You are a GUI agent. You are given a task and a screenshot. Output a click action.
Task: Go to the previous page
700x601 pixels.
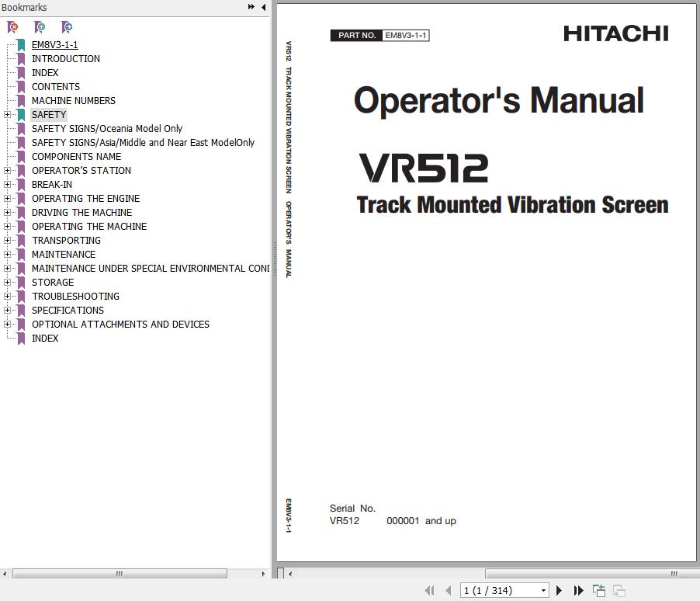coord(449,591)
